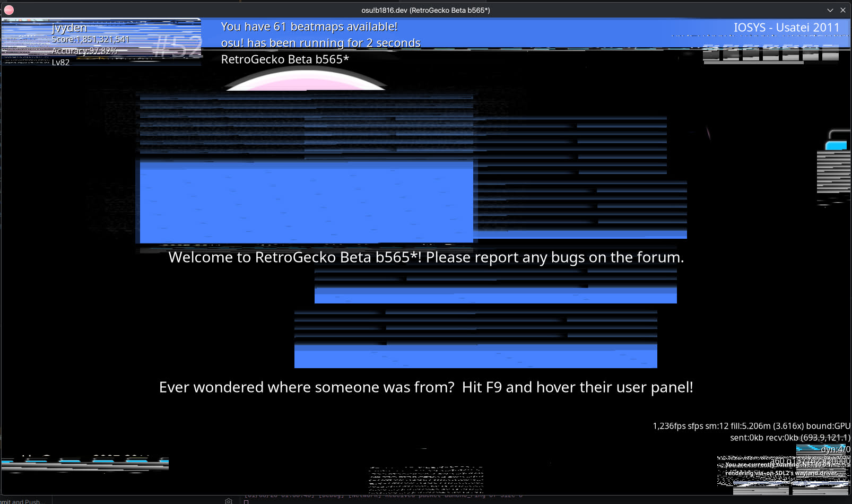Click the welcome to RetroGecko message
This screenshot has width=852, height=504.
(426, 257)
